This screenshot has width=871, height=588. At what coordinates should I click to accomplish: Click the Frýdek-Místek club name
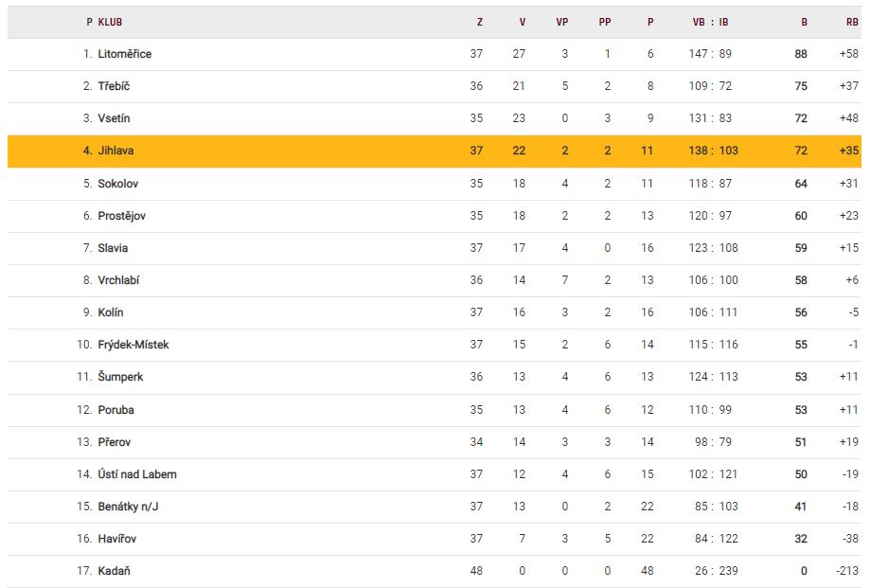(x=133, y=345)
